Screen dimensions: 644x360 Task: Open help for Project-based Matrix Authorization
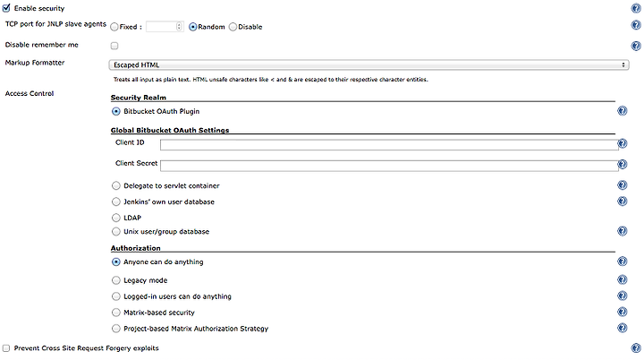623,328
